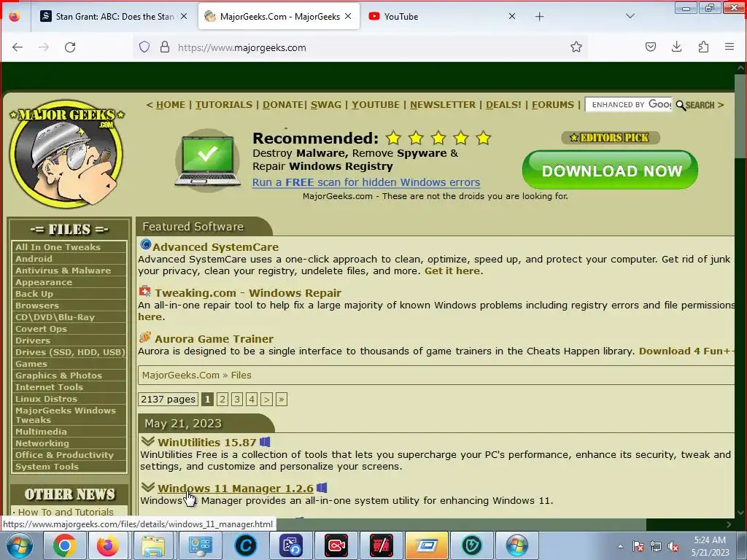
Task: Save page to Pocket
Action: [x=651, y=47]
